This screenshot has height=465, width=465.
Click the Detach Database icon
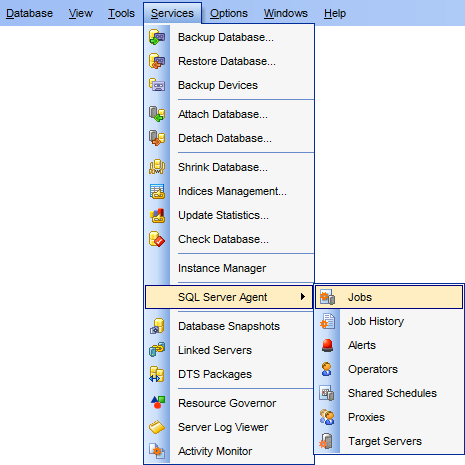tap(157, 138)
